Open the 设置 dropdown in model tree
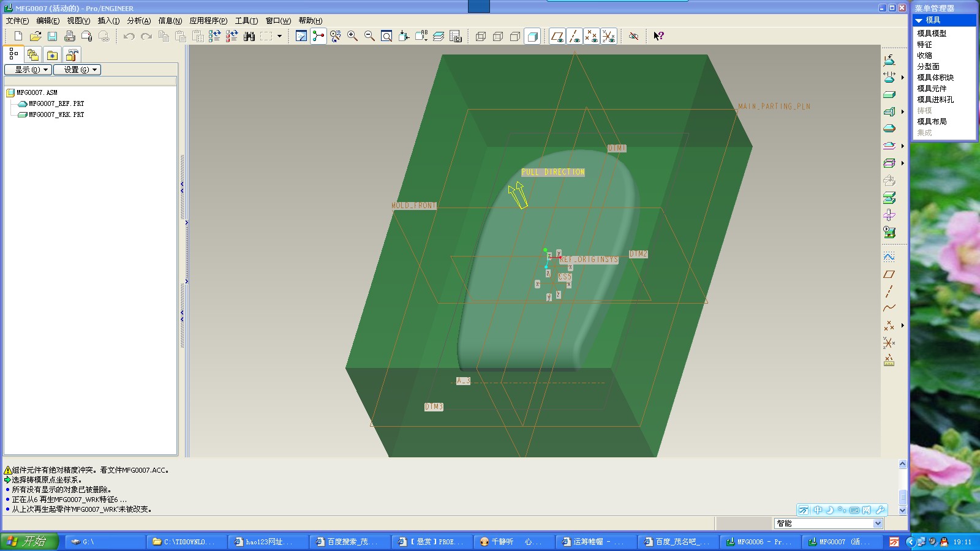This screenshot has height=551, width=980. (x=77, y=70)
